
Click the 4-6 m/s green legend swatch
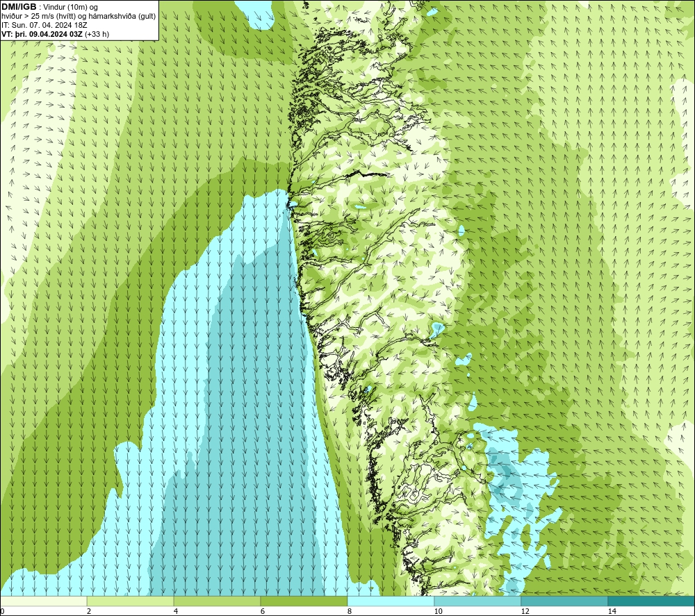(217, 601)
